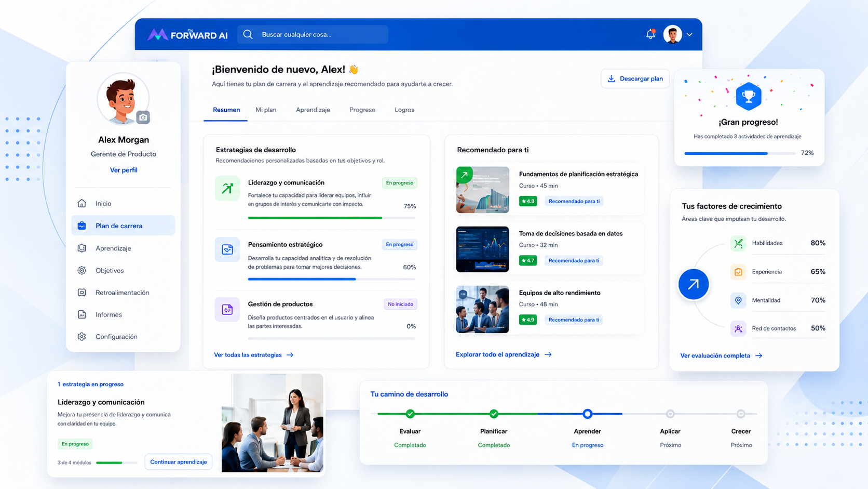Click Ver evaluación completa link
Screen dimensions: 868x489
coord(715,355)
